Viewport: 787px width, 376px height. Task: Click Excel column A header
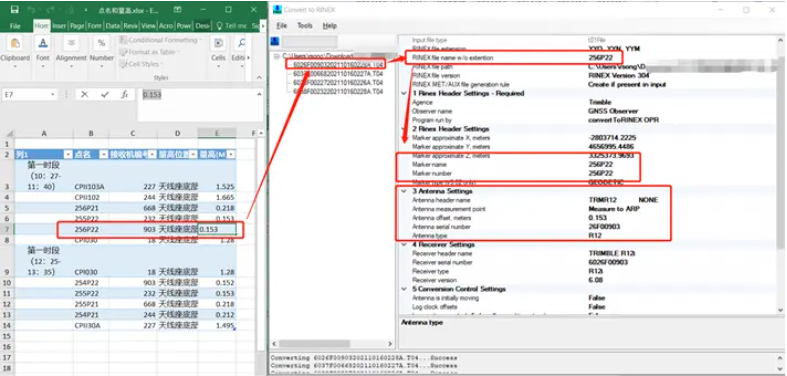tap(44, 134)
